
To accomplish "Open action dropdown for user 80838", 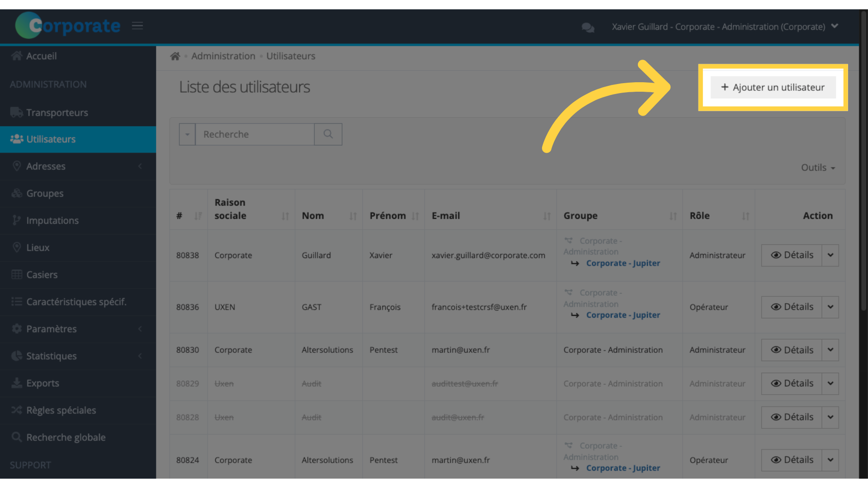I will (x=830, y=255).
